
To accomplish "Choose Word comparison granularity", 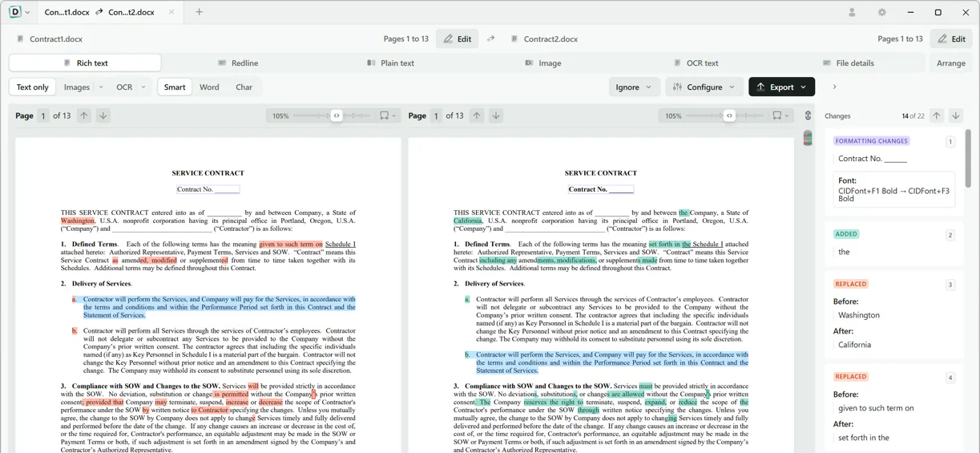I will [x=209, y=87].
